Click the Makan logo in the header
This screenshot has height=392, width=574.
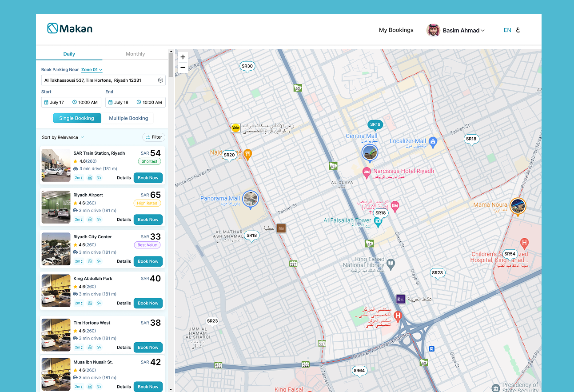click(x=70, y=28)
